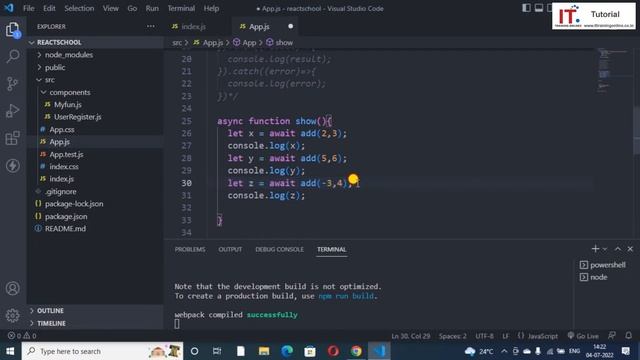Open the Extensions view
Image resolution: width=640 pixels, height=360 pixels.
point(13,138)
